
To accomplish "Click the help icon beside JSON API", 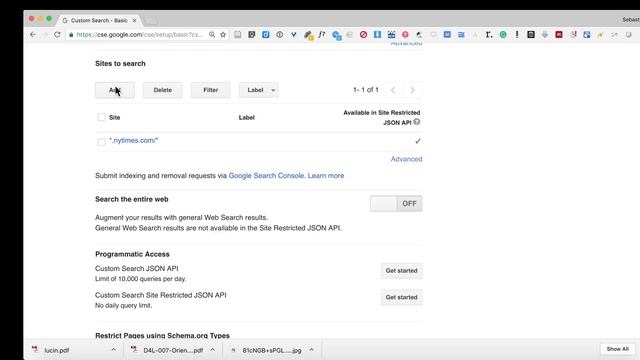I will (416, 122).
